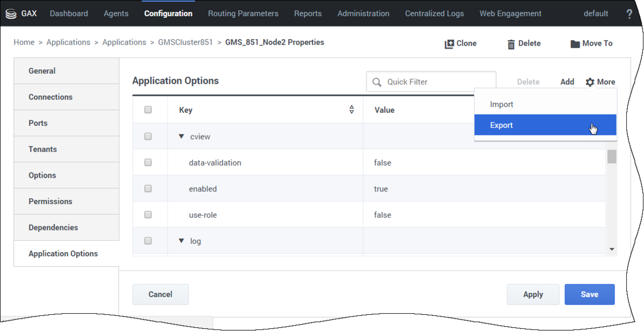Screen dimensions: 644x331
Task: Open the help question mark icon
Action: click(x=630, y=14)
